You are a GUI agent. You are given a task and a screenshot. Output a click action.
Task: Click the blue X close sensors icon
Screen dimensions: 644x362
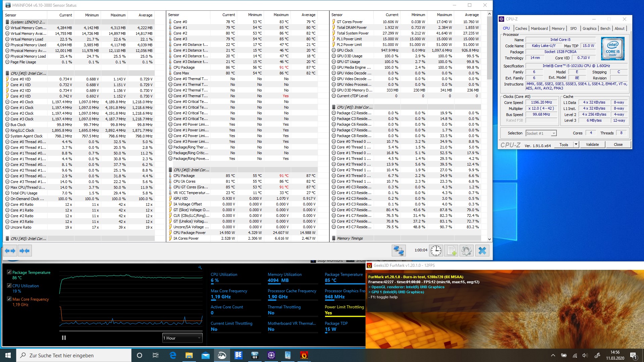(x=482, y=251)
